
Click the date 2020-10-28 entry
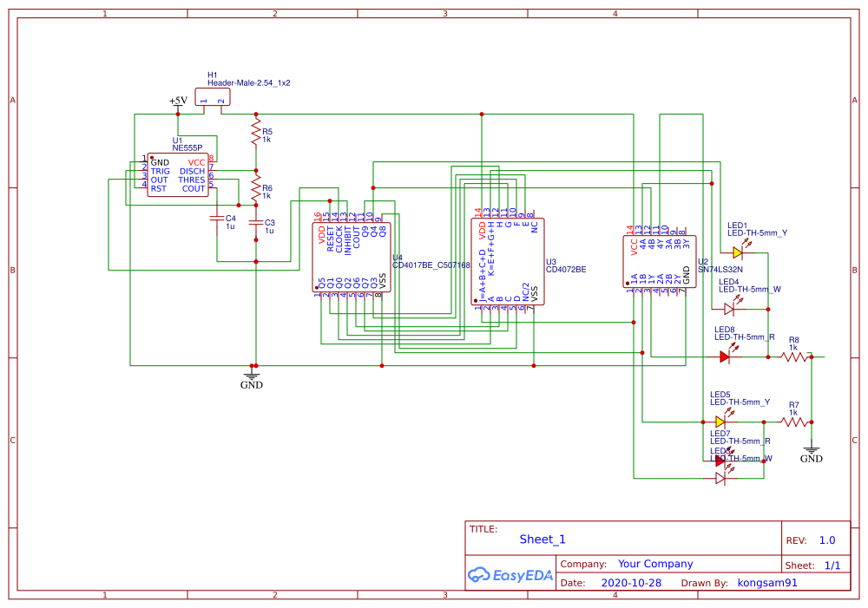pyautogui.click(x=632, y=582)
